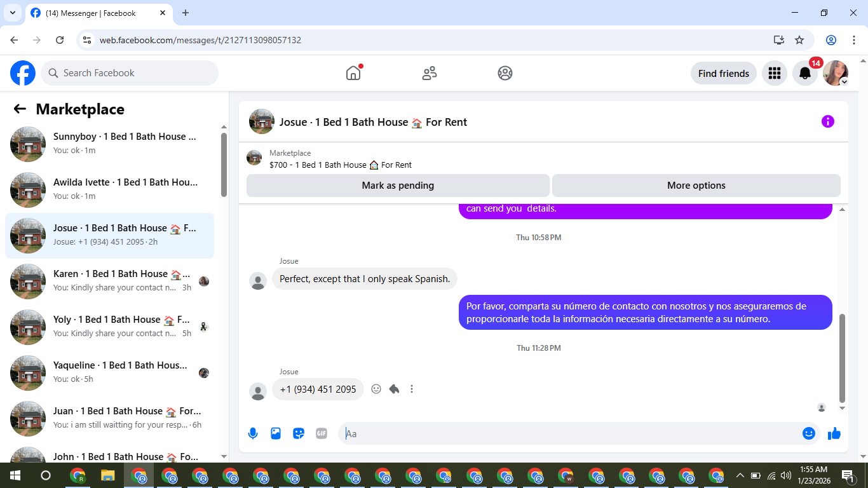The width and height of the screenshot is (868, 488).
Task: Click the Search Facebook field
Action: pos(130,73)
